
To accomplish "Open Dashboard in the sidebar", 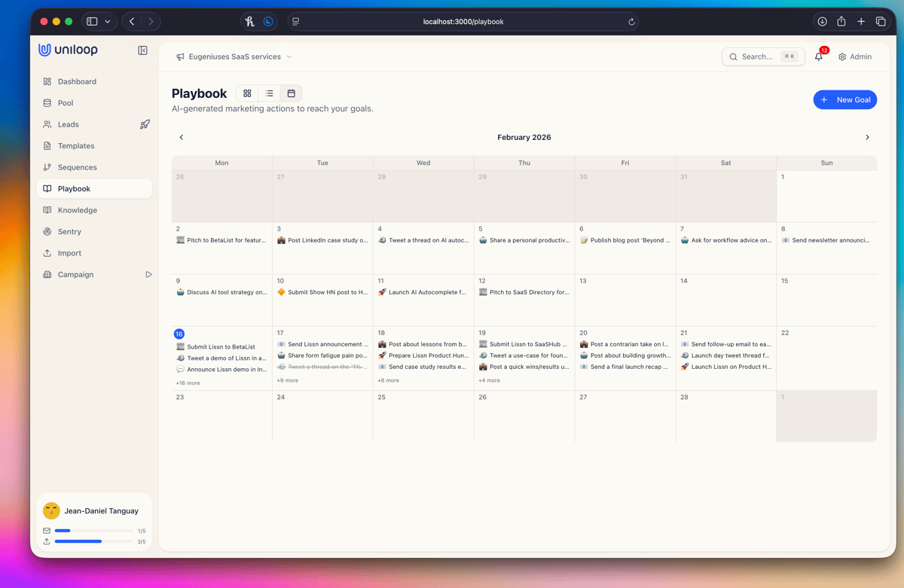I will [x=94, y=81].
